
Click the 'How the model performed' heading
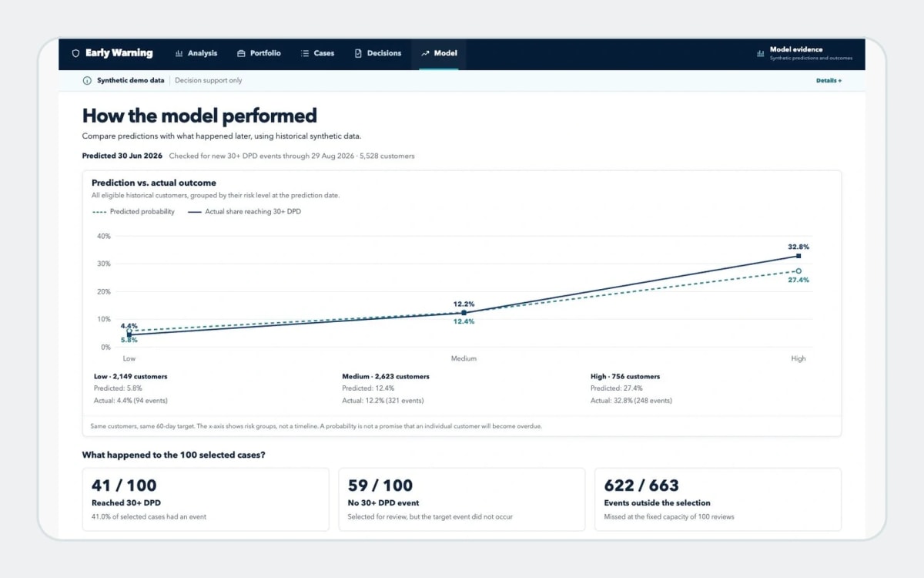[199, 116]
